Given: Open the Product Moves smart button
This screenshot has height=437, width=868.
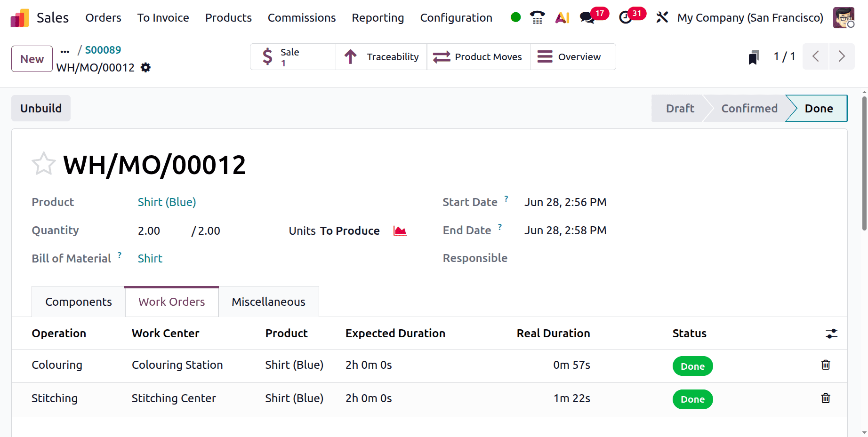Looking at the screenshot, I should pyautogui.click(x=478, y=57).
